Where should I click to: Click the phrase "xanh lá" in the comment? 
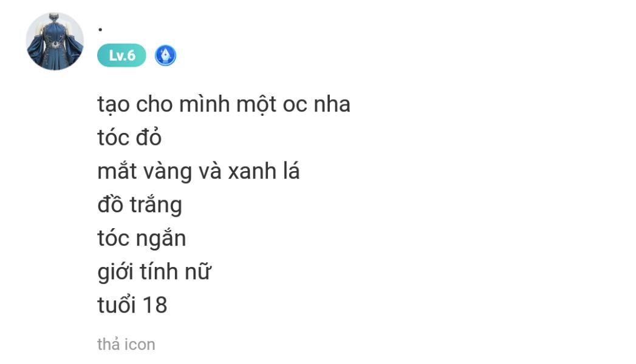pyautogui.click(x=264, y=172)
